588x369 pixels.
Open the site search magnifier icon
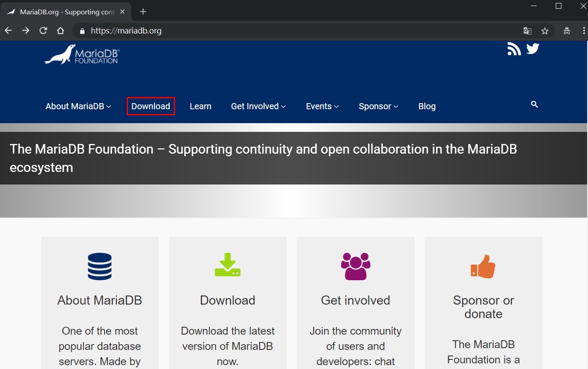pyautogui.click(x=534, y=105)
